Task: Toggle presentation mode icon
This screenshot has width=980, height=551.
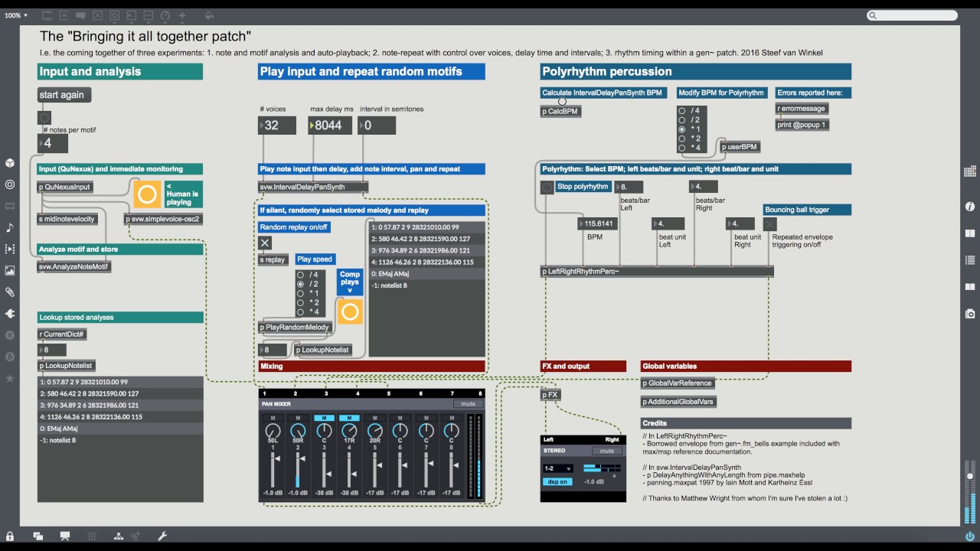Action: 65,536
